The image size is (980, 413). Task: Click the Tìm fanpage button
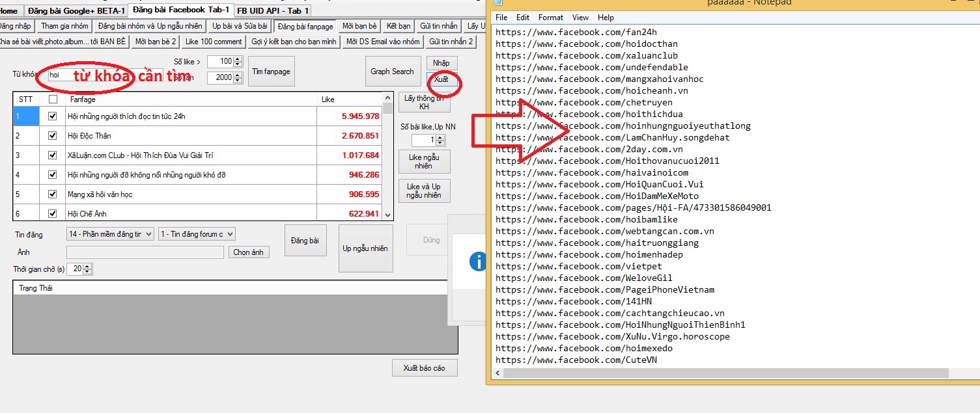(x=272, y=72)
